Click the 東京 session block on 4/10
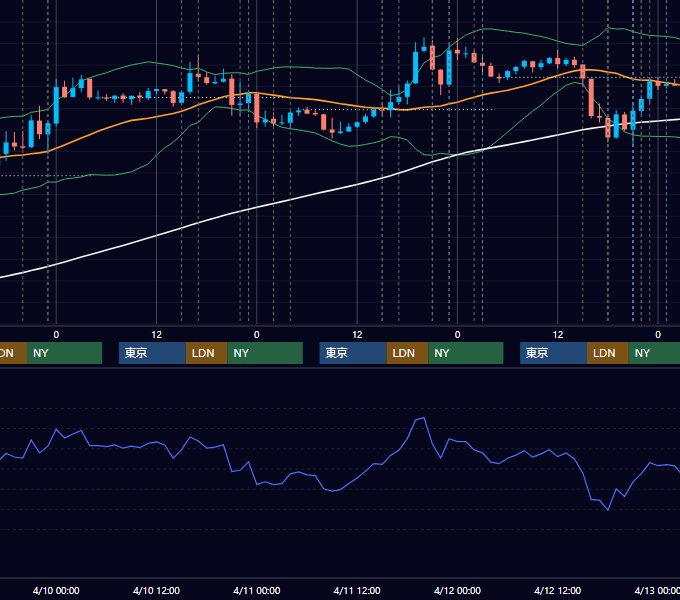Image resolution: width=680 pixels, height=600 pixels. click(152, 353)
